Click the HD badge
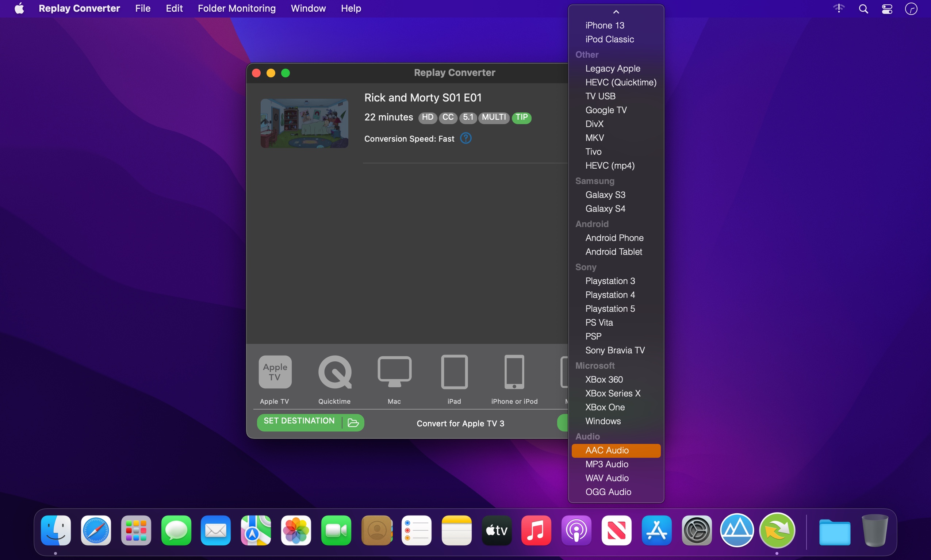This screenshot has height=560, width=931. (428, 117)
